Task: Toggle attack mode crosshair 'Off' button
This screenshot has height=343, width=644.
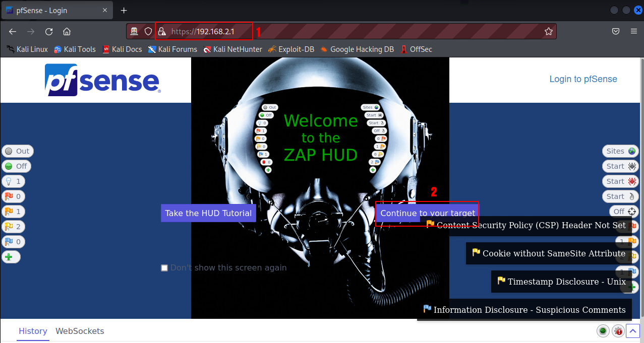Action: point(624,212)
